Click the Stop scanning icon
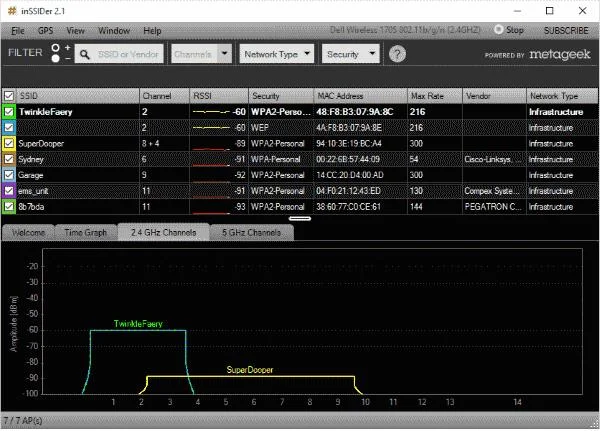 click(x=499, y=29)
